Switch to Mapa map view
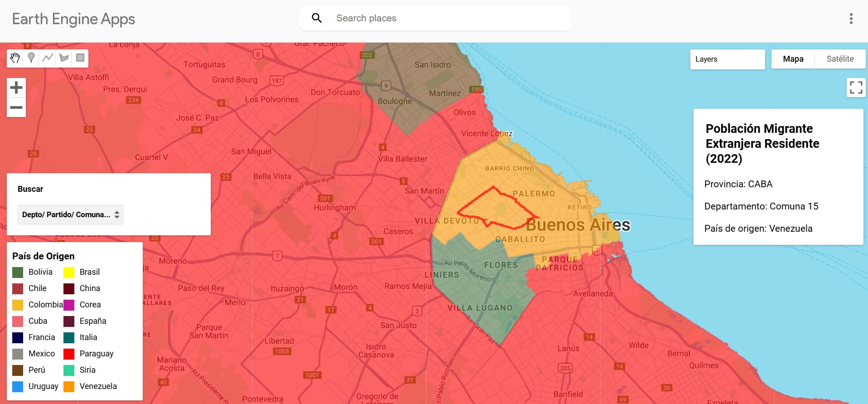The height and width of the screenshot is (404, 868). pyautogui.click(x=793, y=59)
